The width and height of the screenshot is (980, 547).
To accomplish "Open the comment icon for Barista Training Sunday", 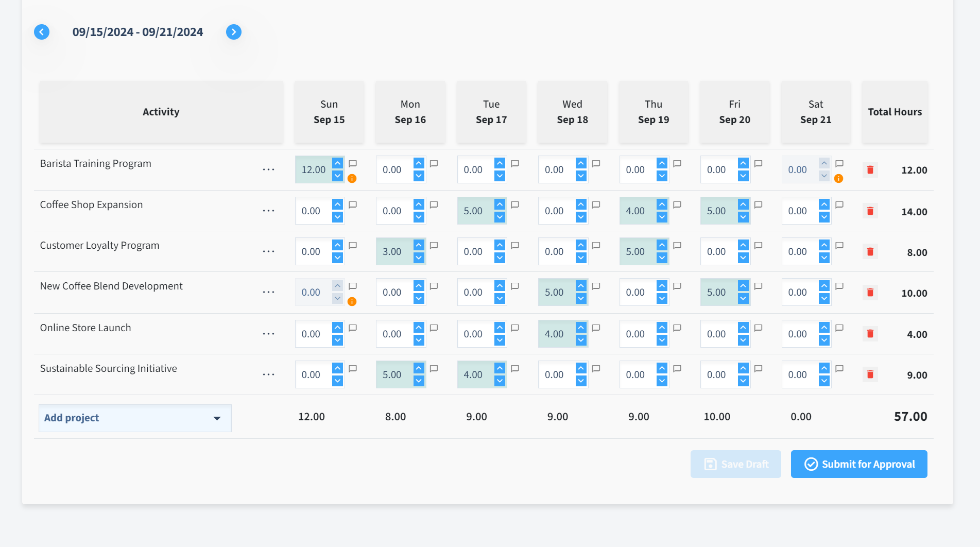I will pos(353,163).
